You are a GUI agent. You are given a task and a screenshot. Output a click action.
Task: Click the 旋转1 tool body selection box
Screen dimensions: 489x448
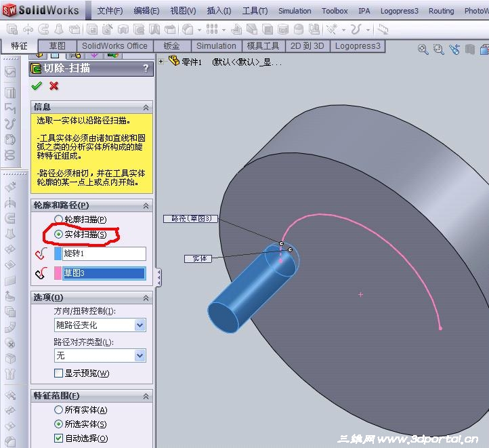pyautogui.click(x=104, y=253)
